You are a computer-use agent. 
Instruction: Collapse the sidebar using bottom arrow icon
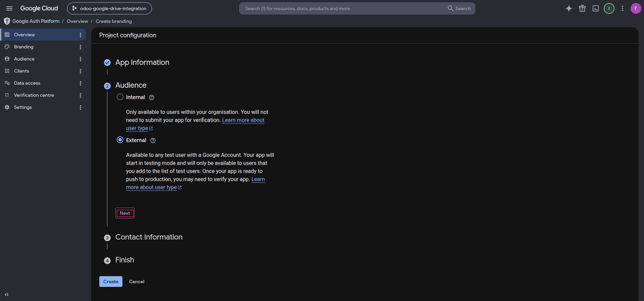point(6,295)
